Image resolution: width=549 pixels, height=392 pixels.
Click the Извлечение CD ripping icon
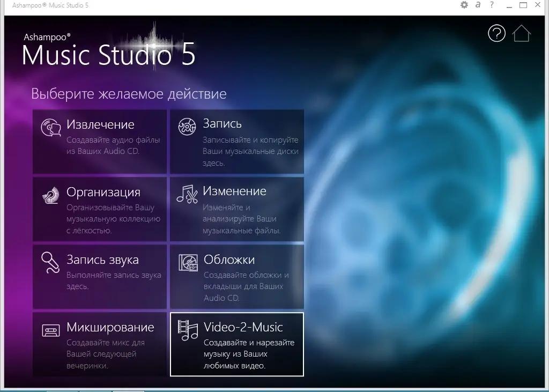(x=51, y=127)
